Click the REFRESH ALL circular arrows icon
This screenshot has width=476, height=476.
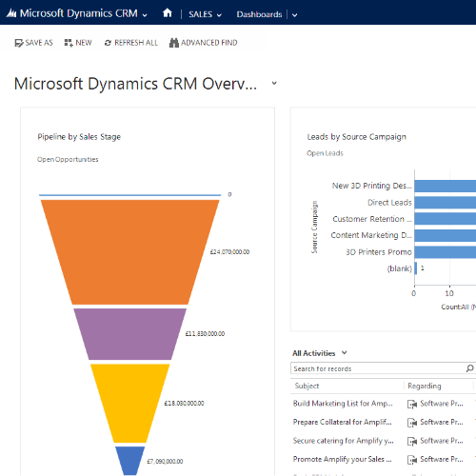pos(108,43)
